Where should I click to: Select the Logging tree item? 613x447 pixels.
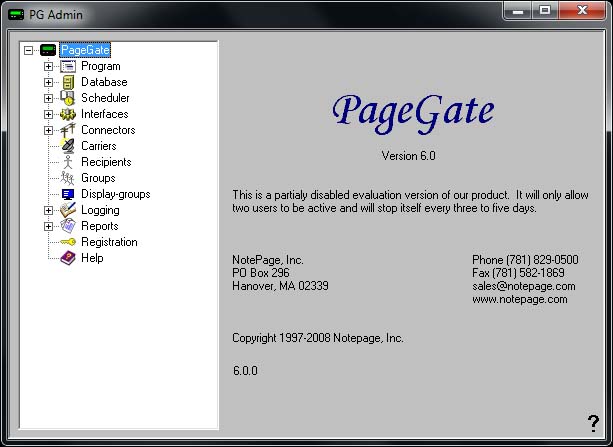click(x=100, y=210)
